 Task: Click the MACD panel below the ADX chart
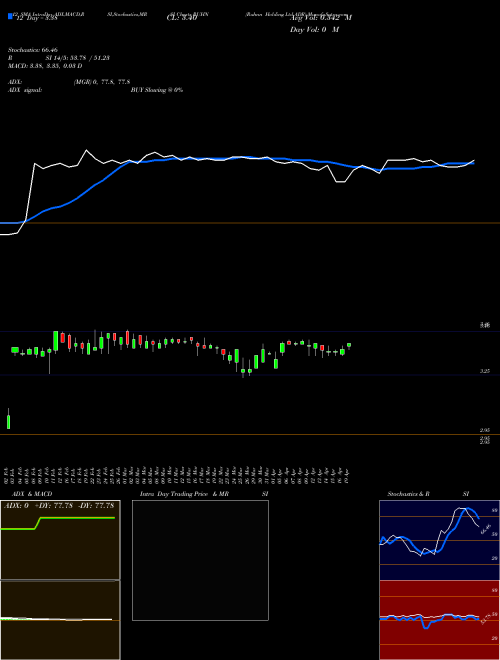point(60,620)
